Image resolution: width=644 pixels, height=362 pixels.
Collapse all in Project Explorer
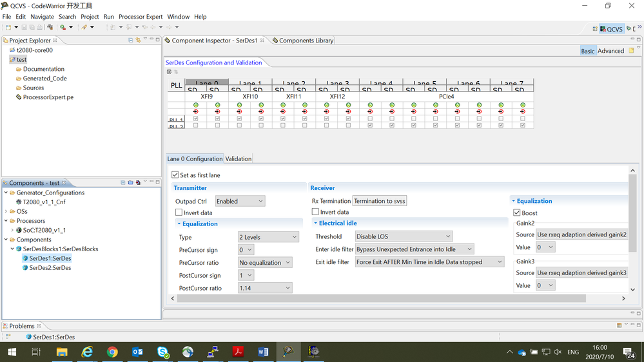click(x=131, y=40)
